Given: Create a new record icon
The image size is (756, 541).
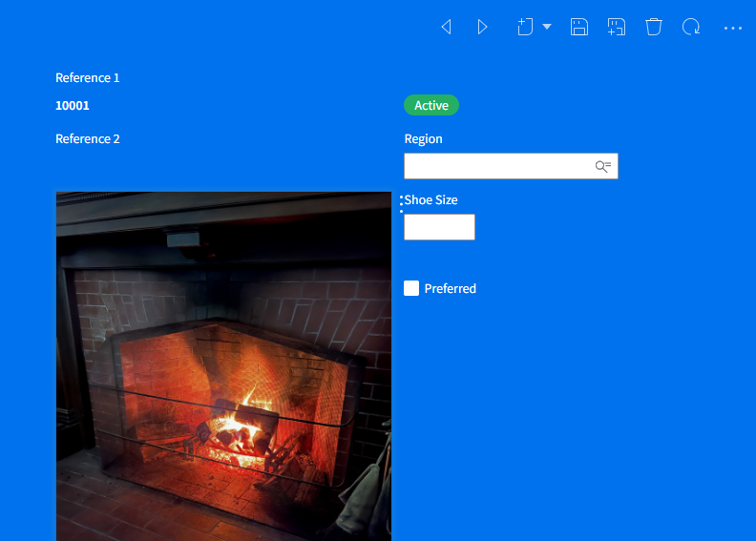Looking at the screenshot, I should tap(525, 27).
